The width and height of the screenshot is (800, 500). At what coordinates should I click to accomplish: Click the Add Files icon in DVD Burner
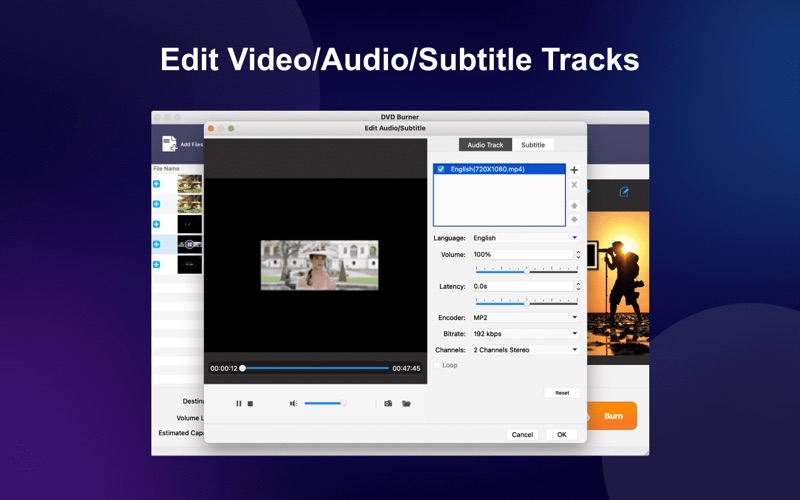[x=169, y=144]
